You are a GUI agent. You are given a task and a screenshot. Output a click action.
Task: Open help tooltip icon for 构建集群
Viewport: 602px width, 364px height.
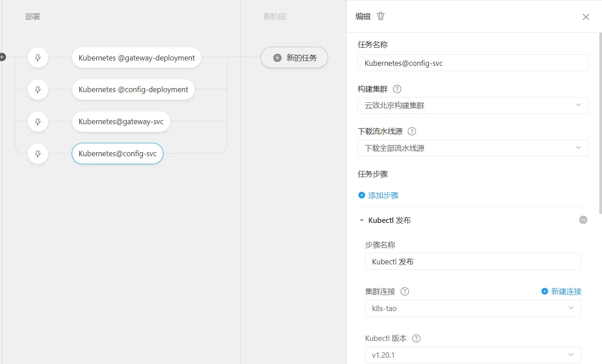397,89
